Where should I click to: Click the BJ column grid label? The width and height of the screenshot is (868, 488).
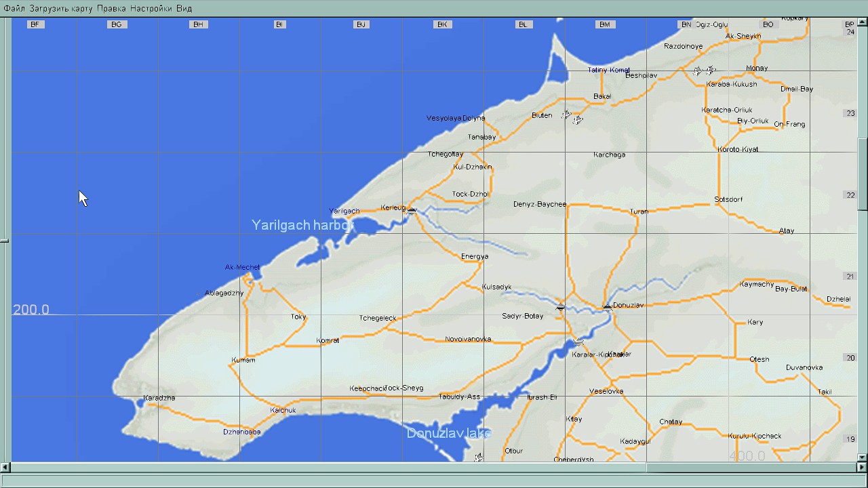tap(361, 24)
